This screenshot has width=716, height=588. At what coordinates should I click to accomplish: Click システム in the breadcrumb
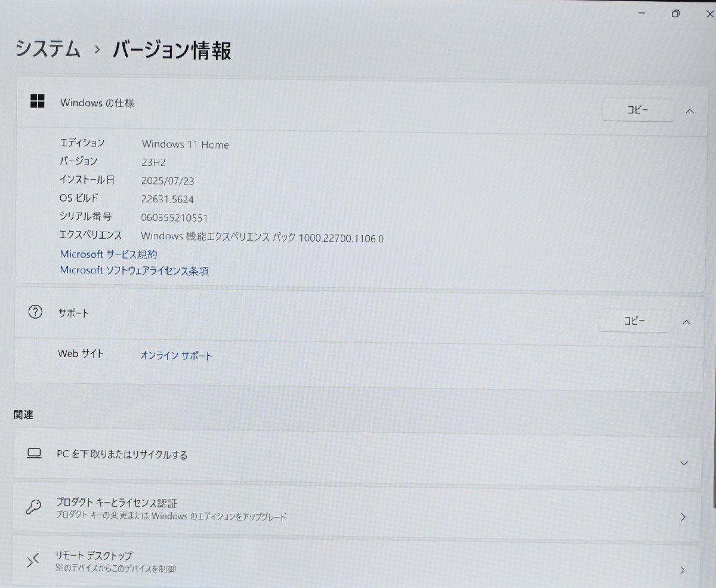pyautogui.click(x=49, y=50)
